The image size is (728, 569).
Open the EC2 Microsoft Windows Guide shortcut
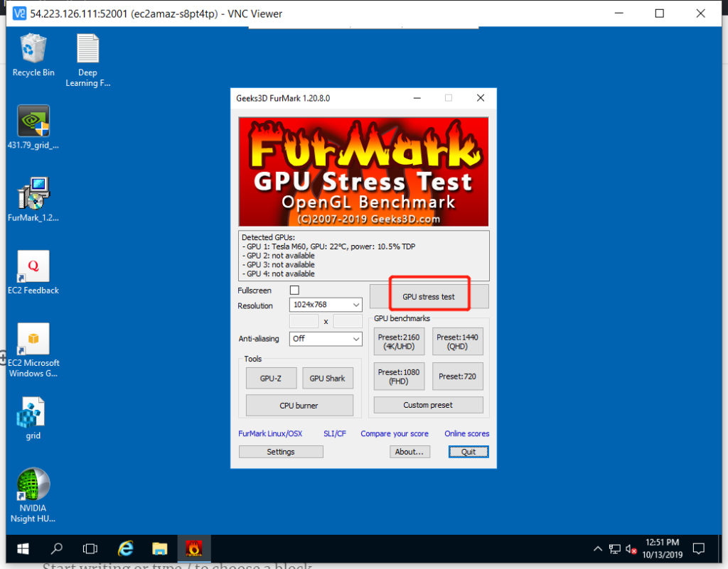(x=33, y=339)
